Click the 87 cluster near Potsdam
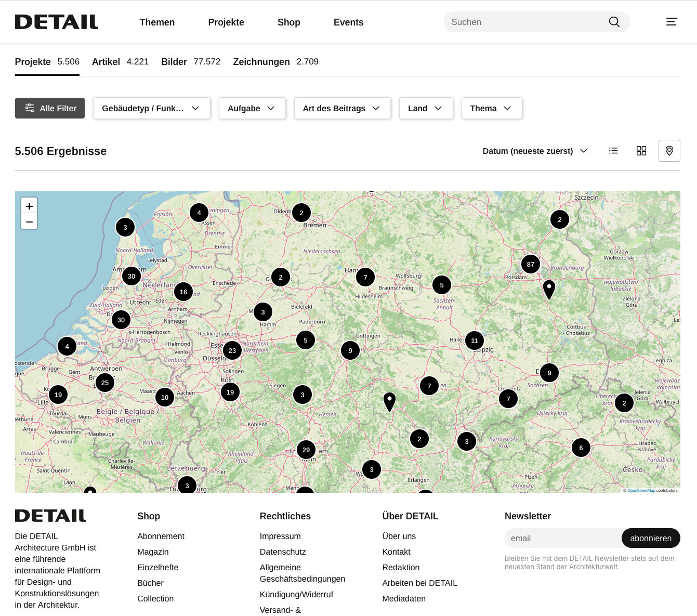697x616 pixels. pos(531,264)
